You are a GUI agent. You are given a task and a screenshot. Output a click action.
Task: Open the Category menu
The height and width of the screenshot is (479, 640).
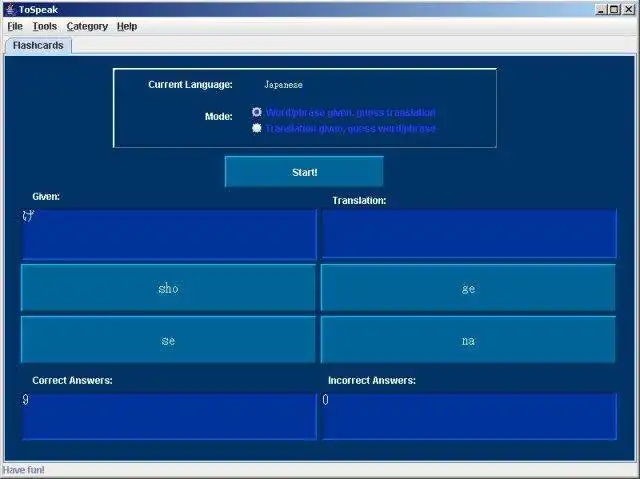click(x=87, y=27)
